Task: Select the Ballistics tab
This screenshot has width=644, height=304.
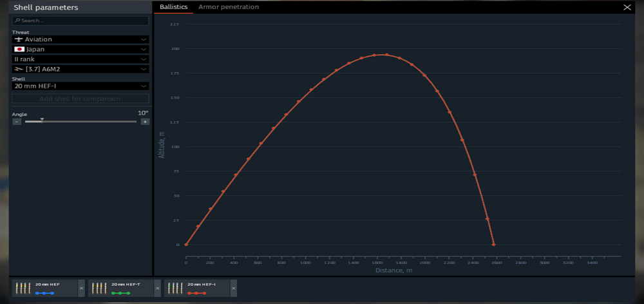Action: click(174, 7)
